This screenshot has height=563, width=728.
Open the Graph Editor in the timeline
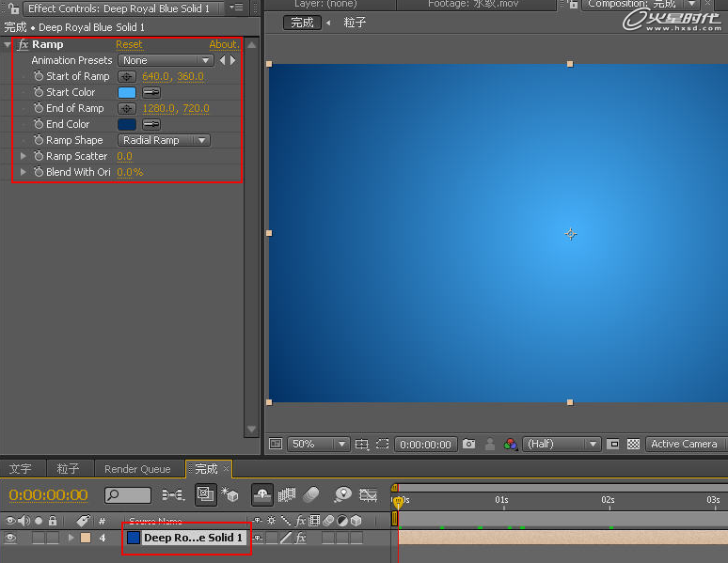tap(369, 494)
